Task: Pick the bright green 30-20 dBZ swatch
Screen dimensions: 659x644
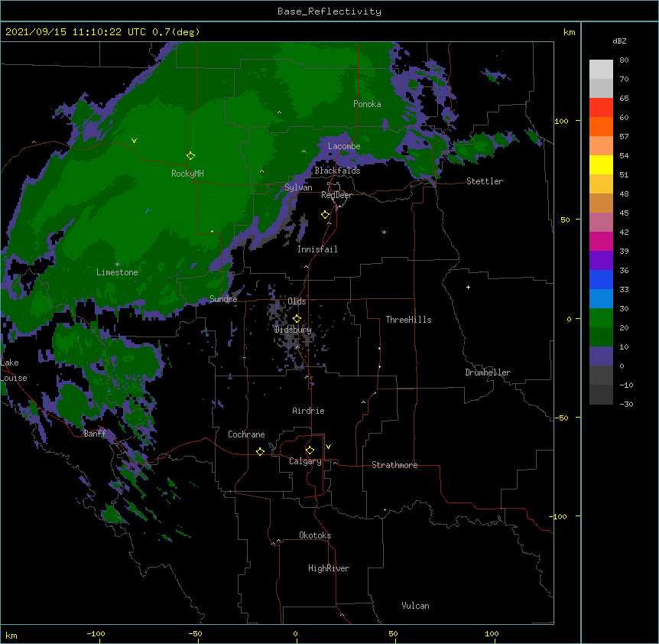Action: click(x=601, y=318)
